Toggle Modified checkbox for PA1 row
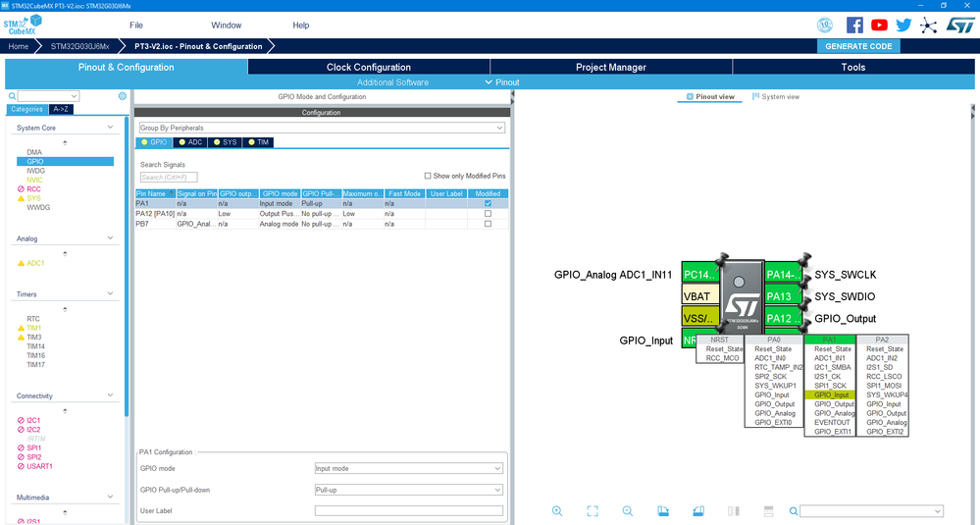Screen dimensions: 980x525 489,203
